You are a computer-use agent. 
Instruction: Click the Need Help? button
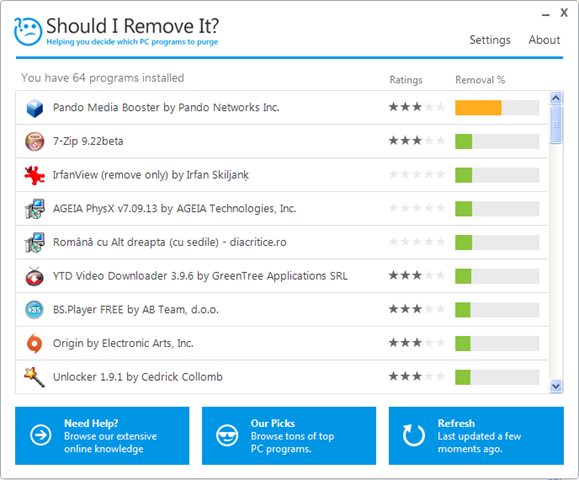coord(102,436)
